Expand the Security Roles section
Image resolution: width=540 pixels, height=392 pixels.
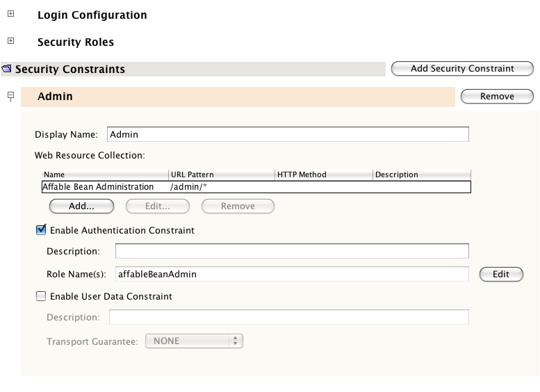(10, 42)
